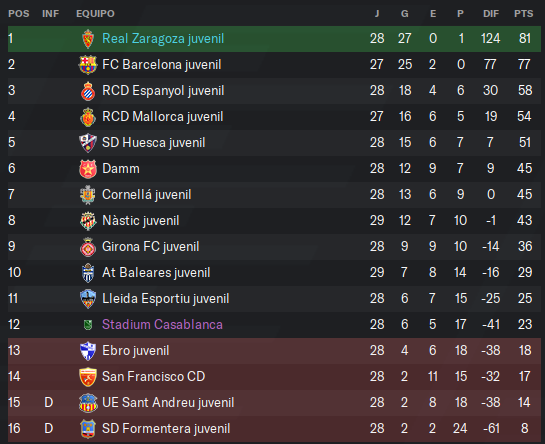Click the FC Barcelona juvenil crest
The width and height of the screenshot is (545, 444).
click(x=88, y=65)
